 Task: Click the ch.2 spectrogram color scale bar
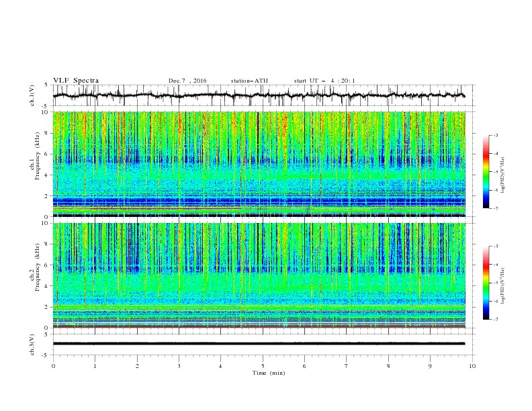click(486, 283)
